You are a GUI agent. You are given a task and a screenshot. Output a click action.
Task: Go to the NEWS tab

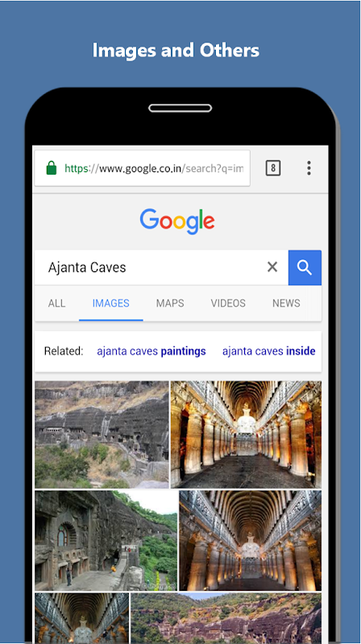click(286, 303)
